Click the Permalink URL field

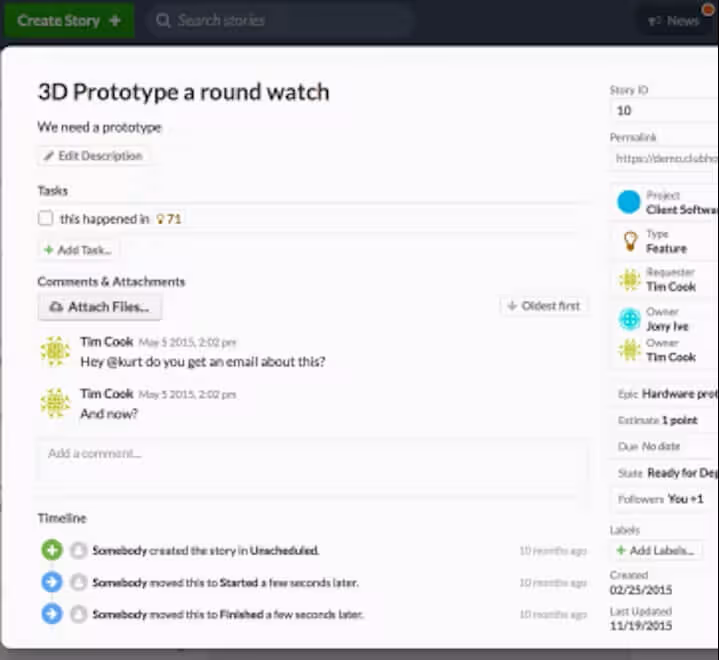point(665,159)
